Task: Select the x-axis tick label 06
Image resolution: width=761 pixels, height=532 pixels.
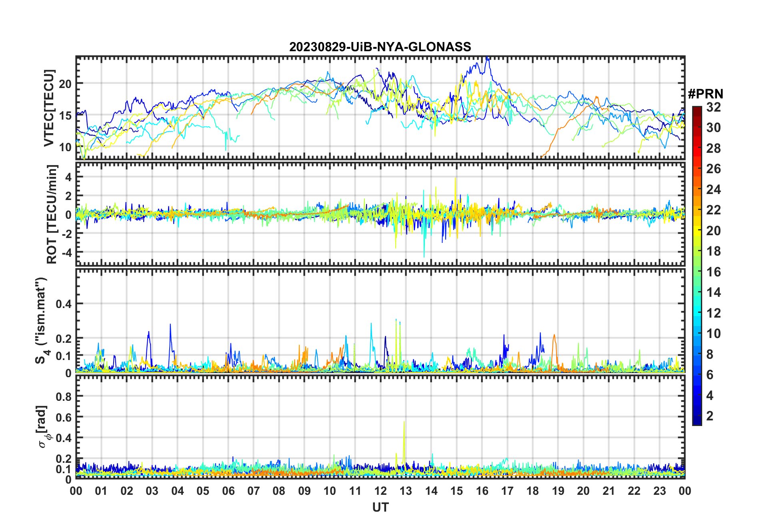Action: [x=228, y=491]
